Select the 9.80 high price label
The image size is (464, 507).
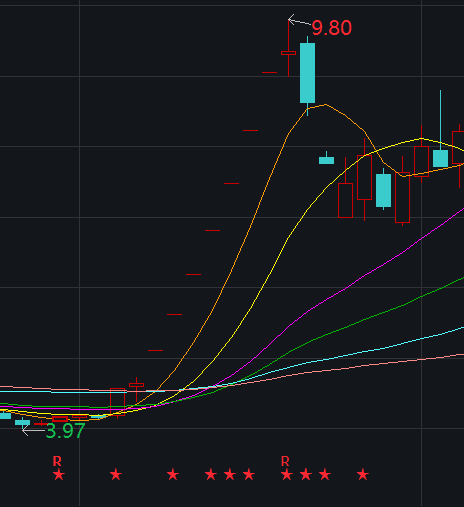332,28
